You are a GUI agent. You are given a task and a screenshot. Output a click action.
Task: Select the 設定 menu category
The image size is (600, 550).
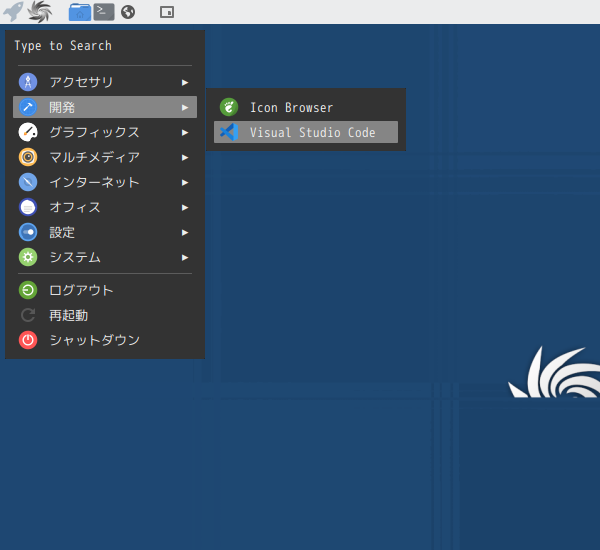click(x=62, y=232)
